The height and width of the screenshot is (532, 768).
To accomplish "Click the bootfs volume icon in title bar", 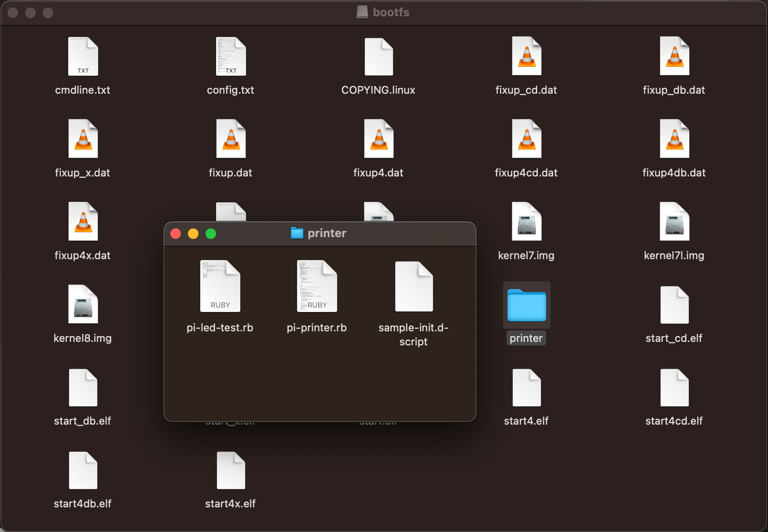I will 362,12.
